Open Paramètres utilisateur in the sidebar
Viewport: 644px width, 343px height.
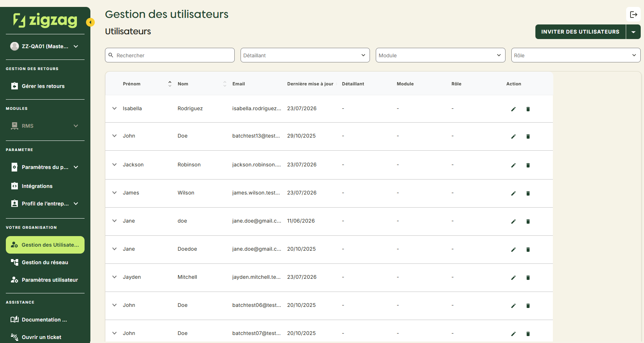[45, 280]
